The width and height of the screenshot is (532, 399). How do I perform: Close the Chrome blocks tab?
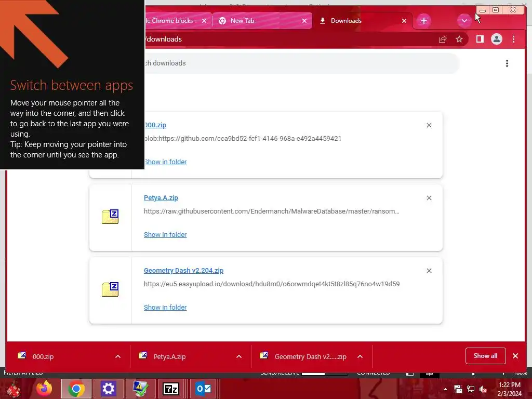point(204,21)
